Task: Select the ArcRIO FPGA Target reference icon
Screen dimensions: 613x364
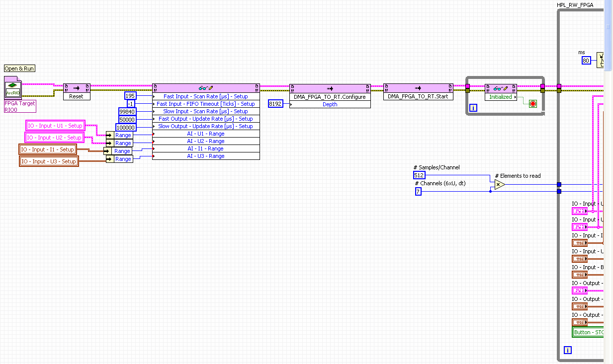Action: point(12,88)
